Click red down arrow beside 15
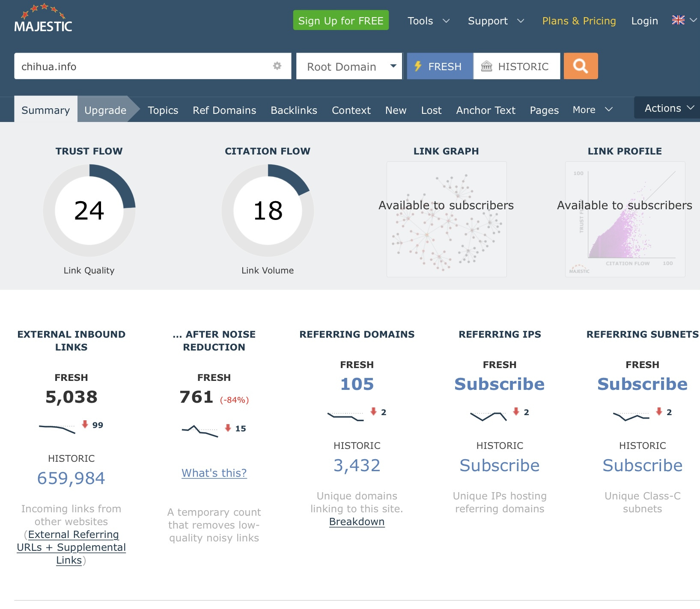 [228, 428]
